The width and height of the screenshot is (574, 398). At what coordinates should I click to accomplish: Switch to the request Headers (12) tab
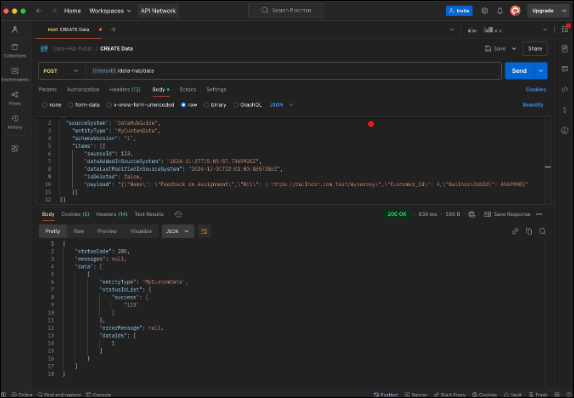pyautogui.click(x=124, y=89)
